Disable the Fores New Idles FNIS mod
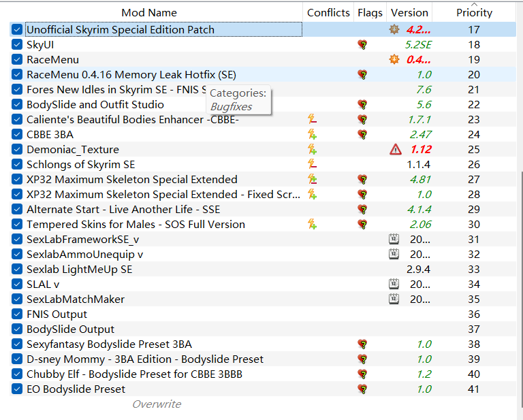This screenshot has height=420, width=523. [16, 89]
